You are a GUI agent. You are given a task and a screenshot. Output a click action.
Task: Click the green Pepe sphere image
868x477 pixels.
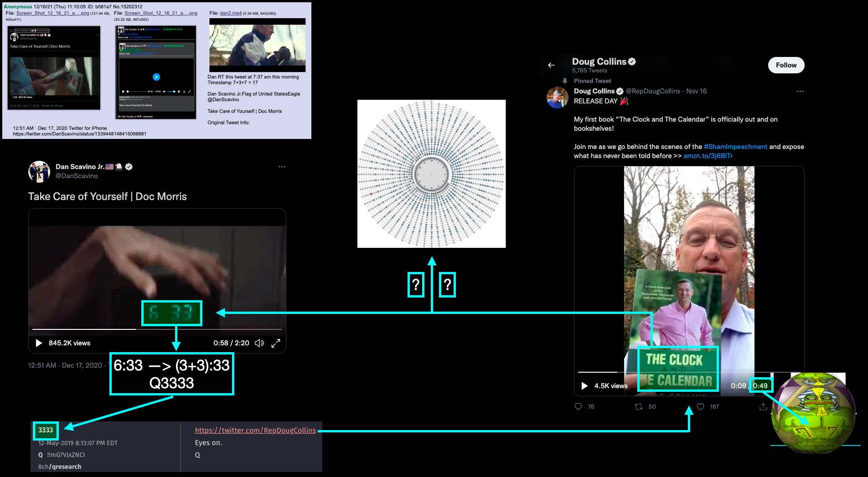(814, 413)
